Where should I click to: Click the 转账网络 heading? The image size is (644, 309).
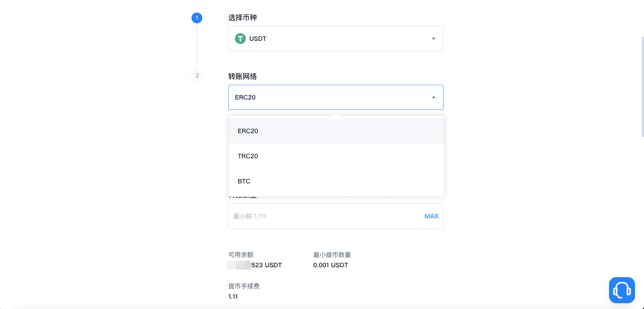pos(243,76)
